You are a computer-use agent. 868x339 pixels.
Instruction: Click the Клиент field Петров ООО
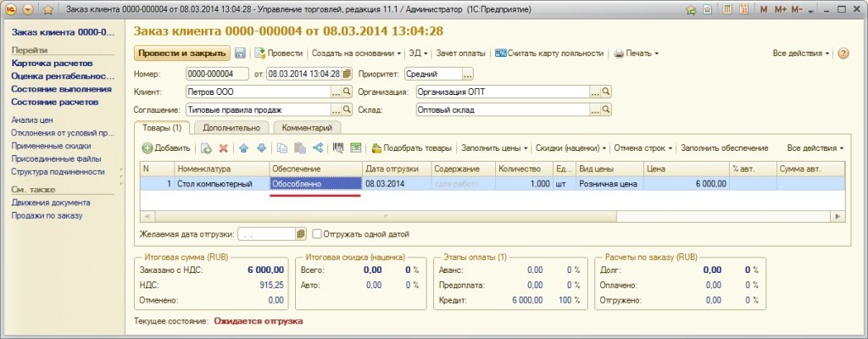click(x=258, y=92)
